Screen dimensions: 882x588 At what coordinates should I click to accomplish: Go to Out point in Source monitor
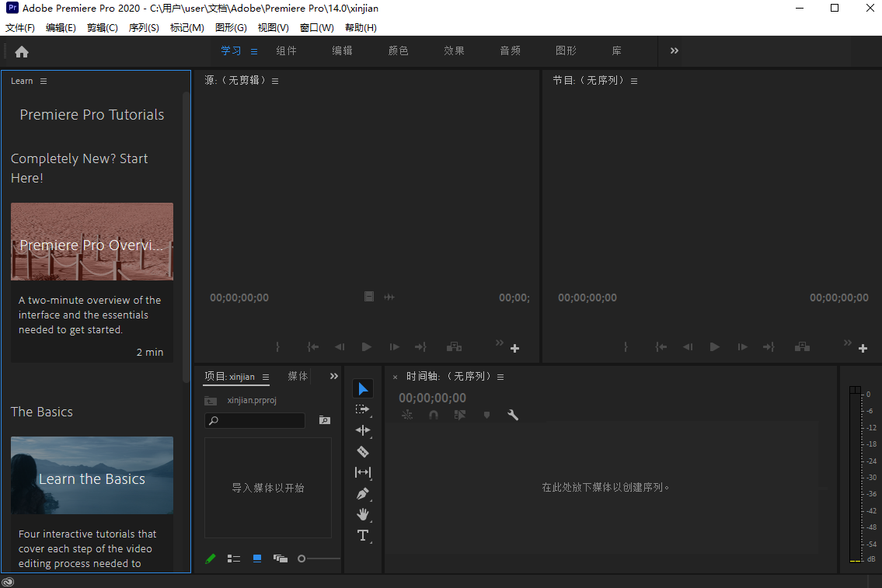[420, 347]
